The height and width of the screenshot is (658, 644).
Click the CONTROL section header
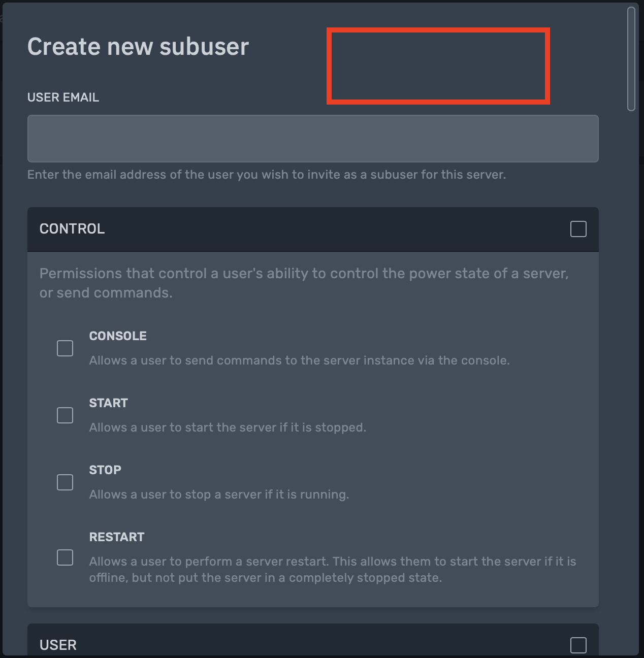(x=72, y=229)
